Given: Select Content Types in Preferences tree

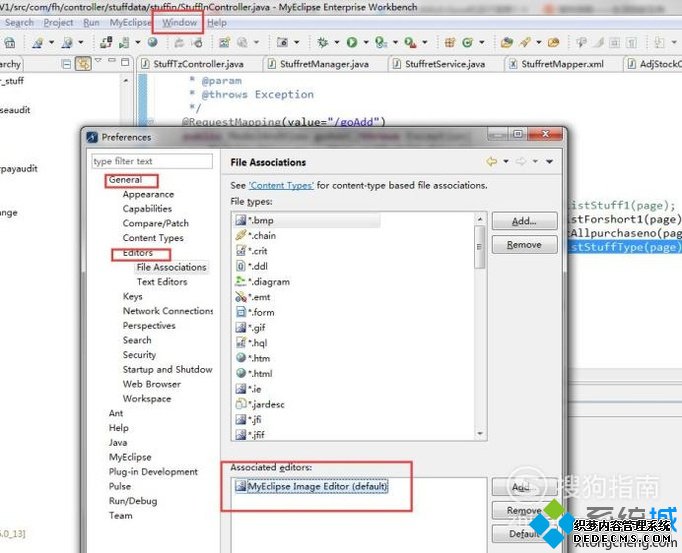Looking at the screenshot, I should (x=153, y=238).
